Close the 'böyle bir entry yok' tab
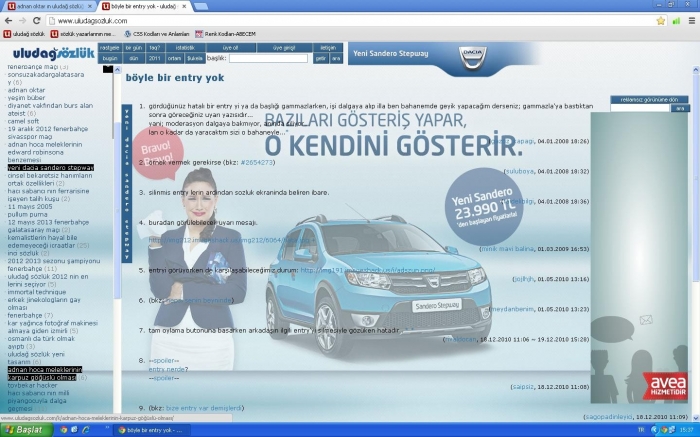The height and width of the screenshot is (437, 700). (184, 6)
